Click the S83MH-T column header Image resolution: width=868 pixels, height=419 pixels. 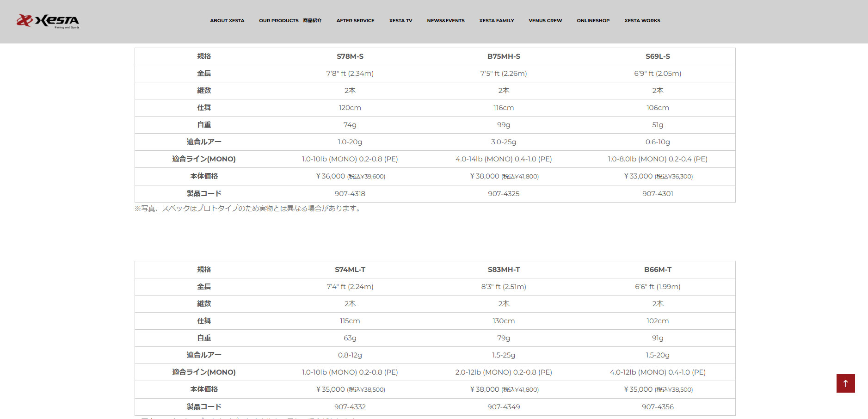pos(504,270)
